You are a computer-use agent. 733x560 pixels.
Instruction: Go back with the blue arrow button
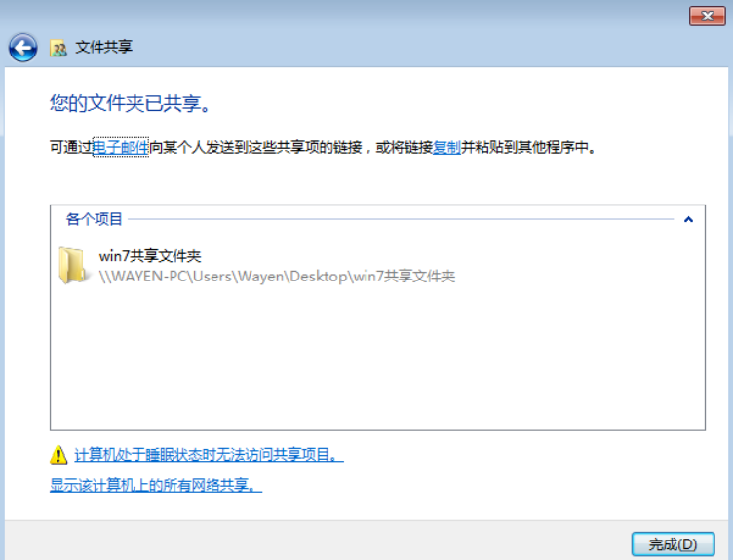[x=23, y=47]
